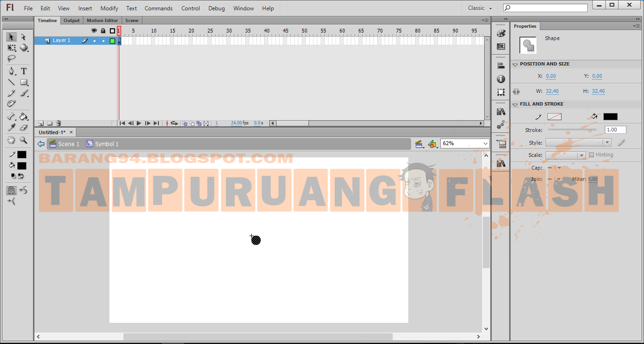
Task: Toggle show or hide all layers eye
Action: (94, 31)
